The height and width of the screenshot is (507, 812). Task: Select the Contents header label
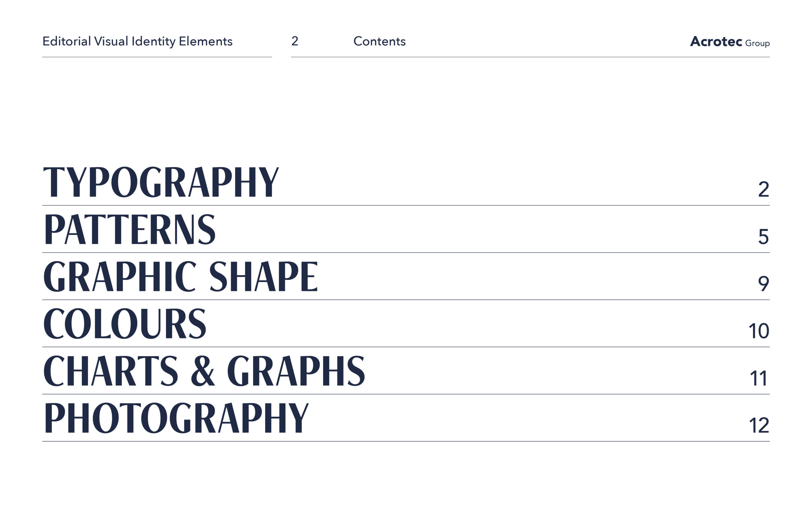click(379, 41)
